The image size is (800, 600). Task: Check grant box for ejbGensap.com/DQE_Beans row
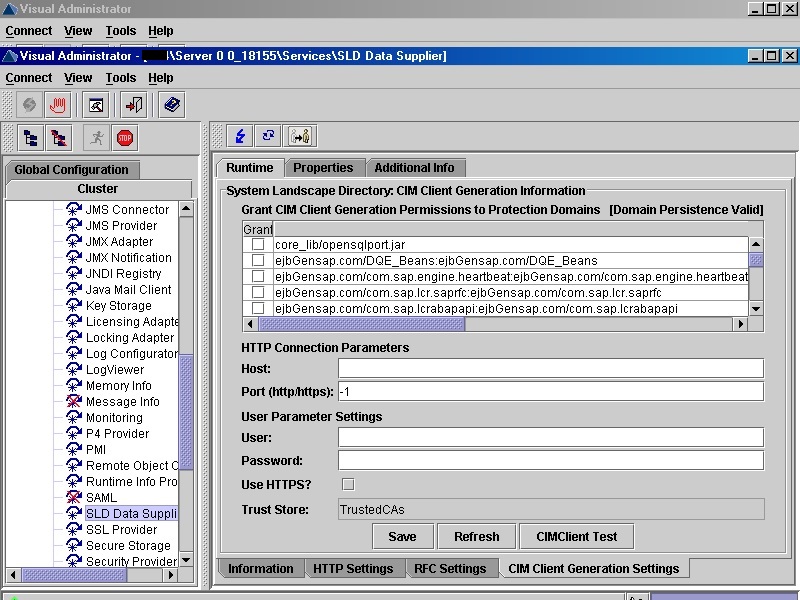tap(258, 260)
